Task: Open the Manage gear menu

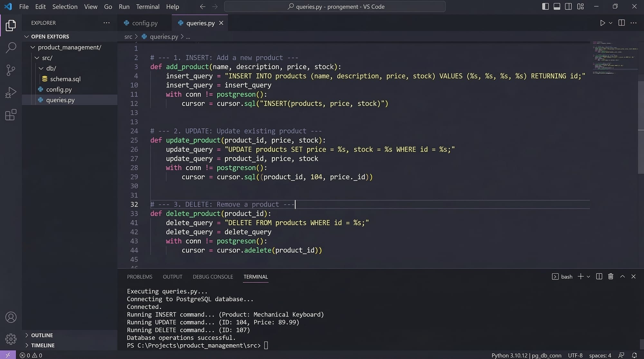Action: 11,338
